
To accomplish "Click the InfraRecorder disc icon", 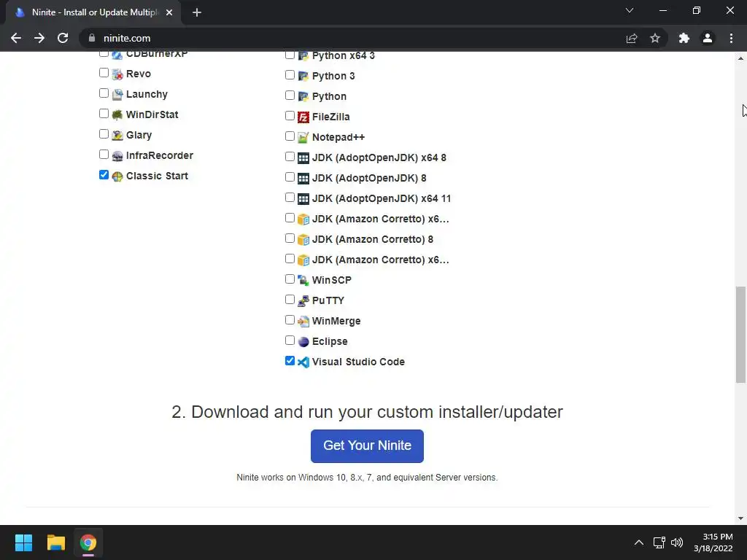I will 117,156.
